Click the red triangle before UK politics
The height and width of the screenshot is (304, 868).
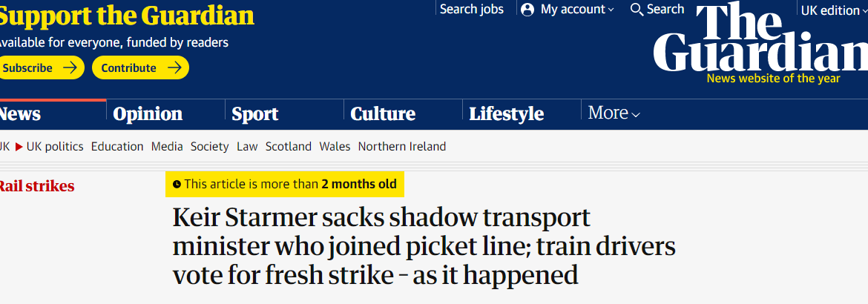[x=19, y=146]
